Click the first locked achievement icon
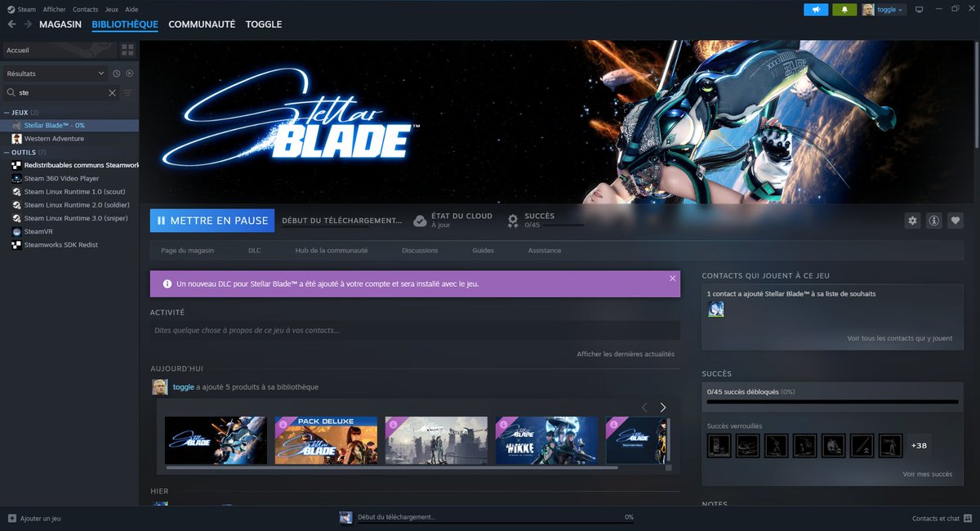The height and width of the screenshot is (531, 980). point(719,445)
